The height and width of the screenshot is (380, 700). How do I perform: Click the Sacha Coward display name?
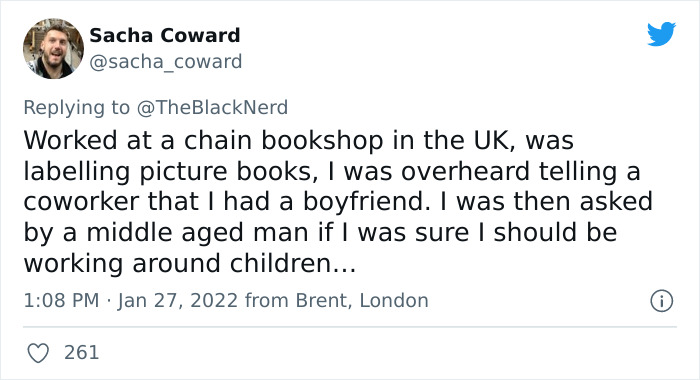point(165,35)
